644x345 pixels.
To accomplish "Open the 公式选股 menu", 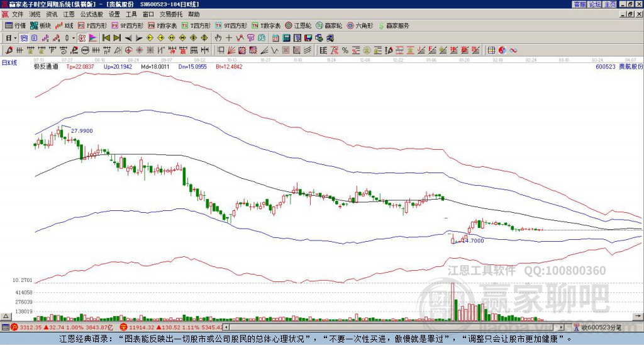I will point(91,14).
